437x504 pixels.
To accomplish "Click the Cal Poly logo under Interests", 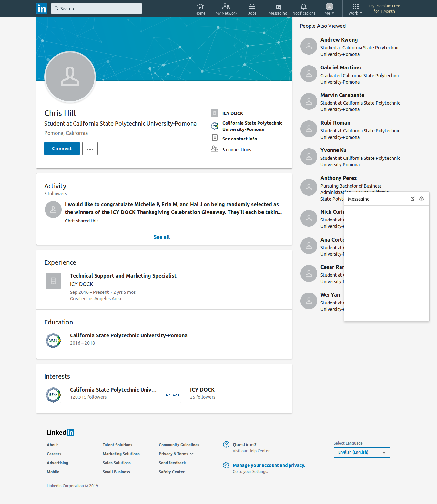I will (x=53, y=395).
